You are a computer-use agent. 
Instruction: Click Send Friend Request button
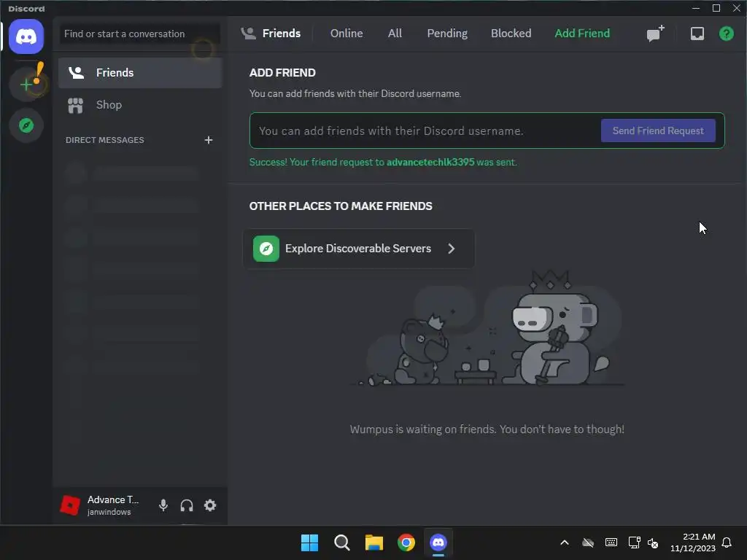(x=658, y=131)
